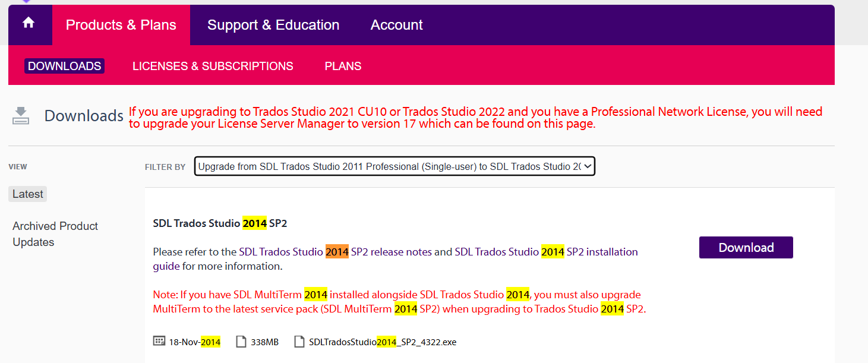Open Archived Product Updates
The image size is (868, 363).
pos(55,233)
